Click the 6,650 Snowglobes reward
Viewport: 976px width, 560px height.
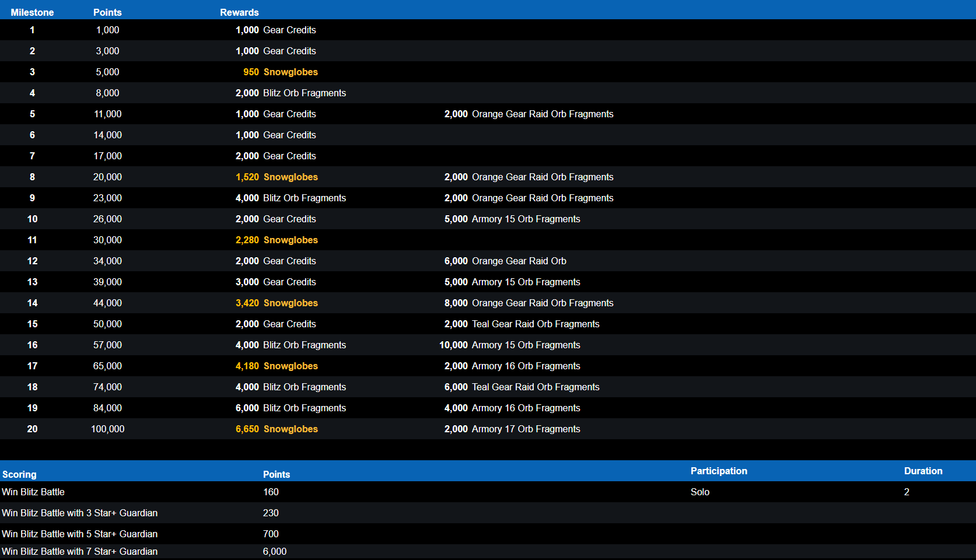pos(277,429)
